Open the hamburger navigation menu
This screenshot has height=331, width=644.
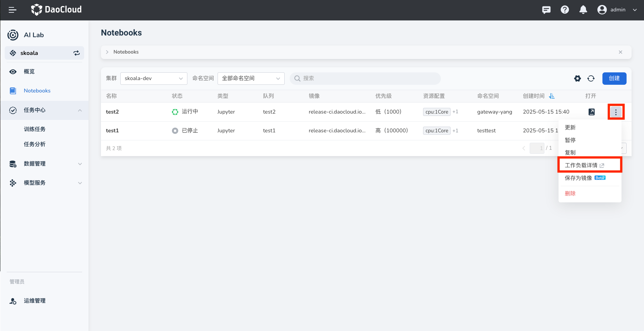click(x=12, y=10)
